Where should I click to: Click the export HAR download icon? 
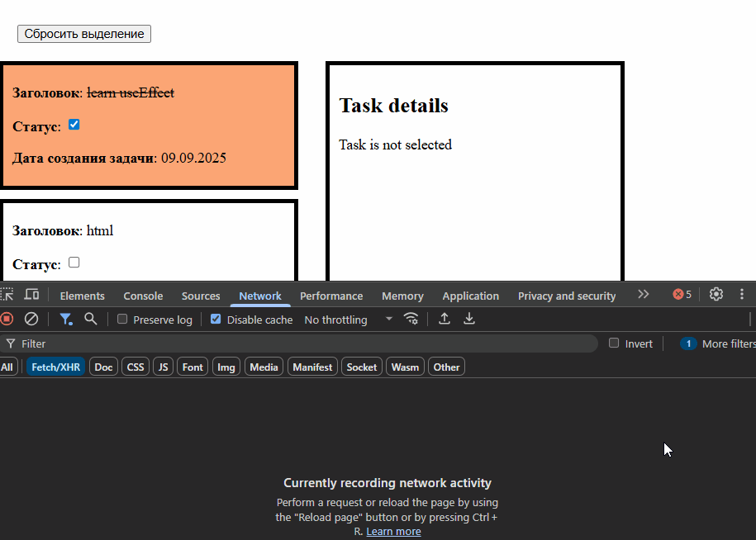(x=469, y=319)
